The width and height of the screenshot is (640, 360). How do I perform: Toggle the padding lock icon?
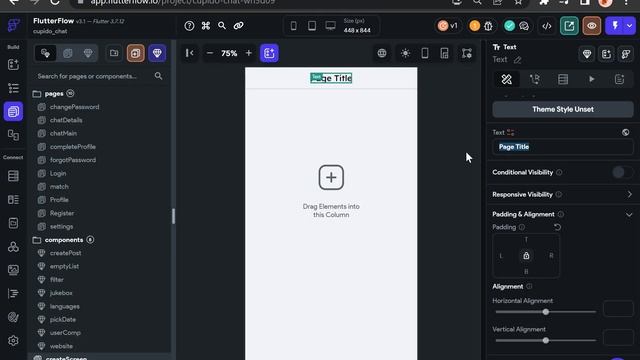(x=526, y=256)
